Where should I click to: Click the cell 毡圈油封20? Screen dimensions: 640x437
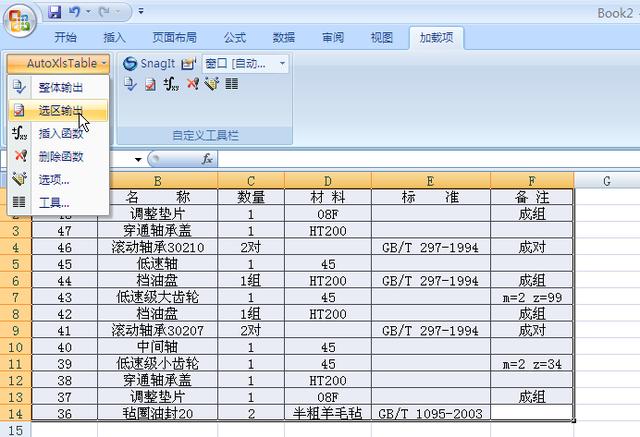[158, 413]
